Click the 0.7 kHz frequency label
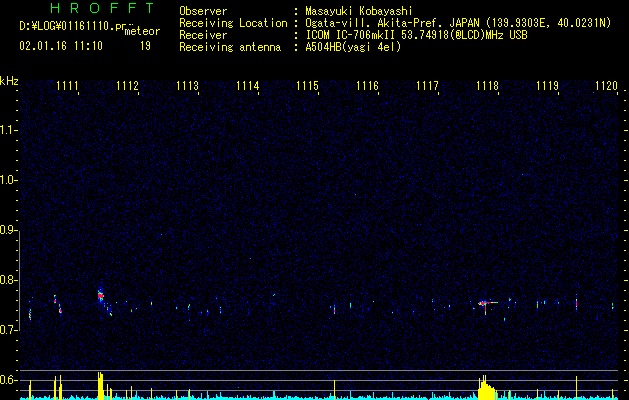The width and height of the screenshot is (629, 400). click(8, 330)
